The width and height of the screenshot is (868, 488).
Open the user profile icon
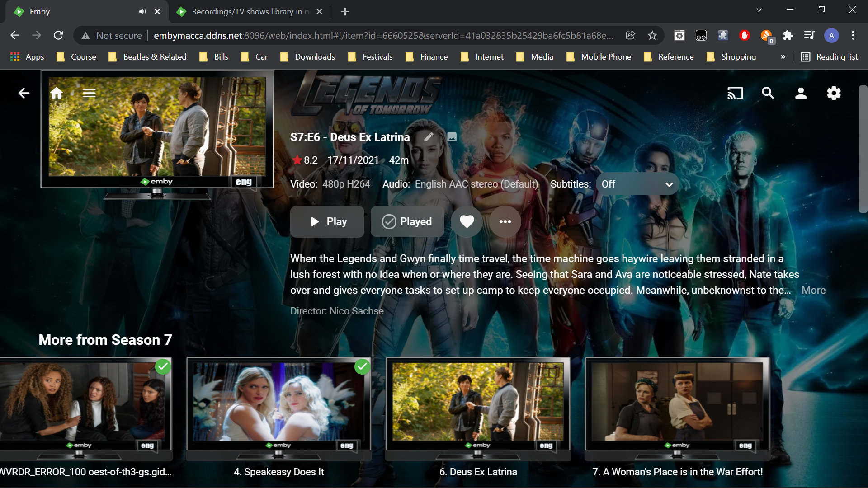point(801,93)
